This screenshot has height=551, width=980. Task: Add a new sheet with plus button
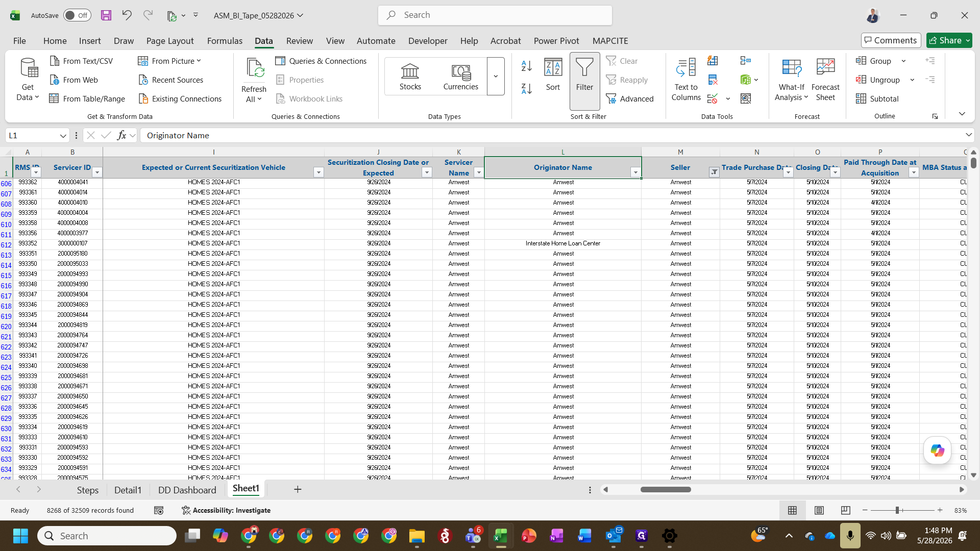[x=298, y=489]
